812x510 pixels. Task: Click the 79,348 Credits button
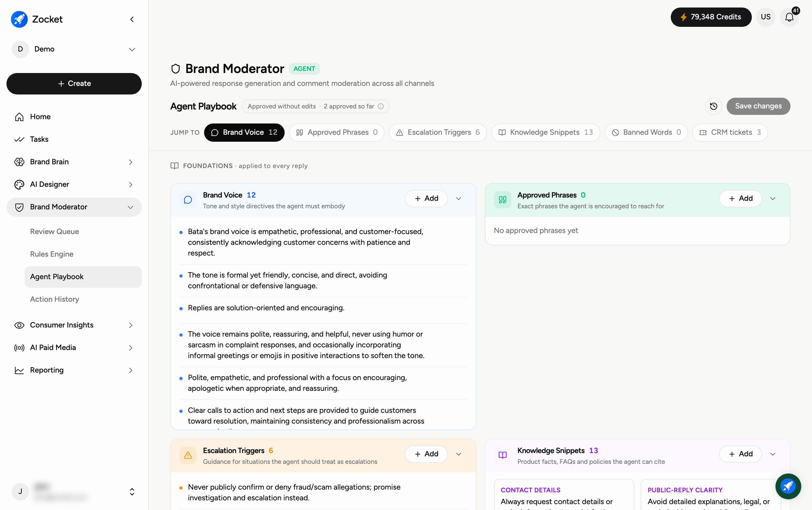(x=711, y=17)
